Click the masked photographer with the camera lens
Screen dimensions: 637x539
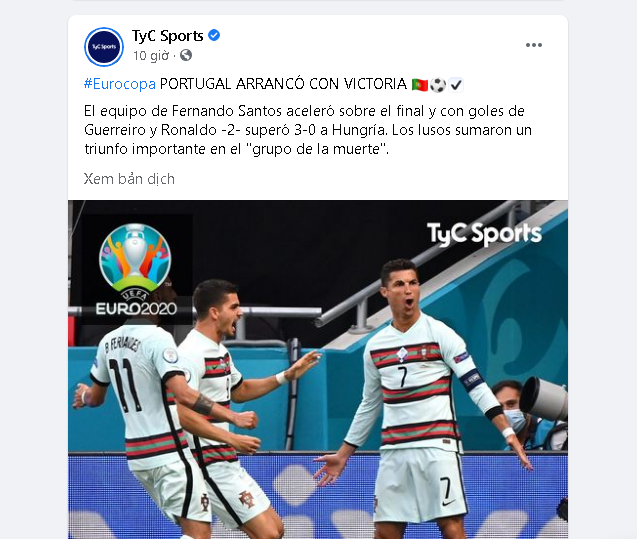click(528, 412)
